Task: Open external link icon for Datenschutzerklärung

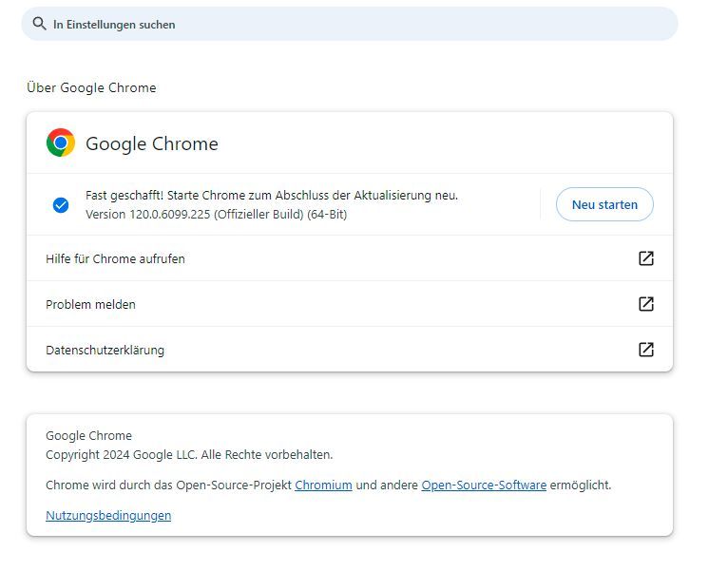Action: tap(646, 349)
